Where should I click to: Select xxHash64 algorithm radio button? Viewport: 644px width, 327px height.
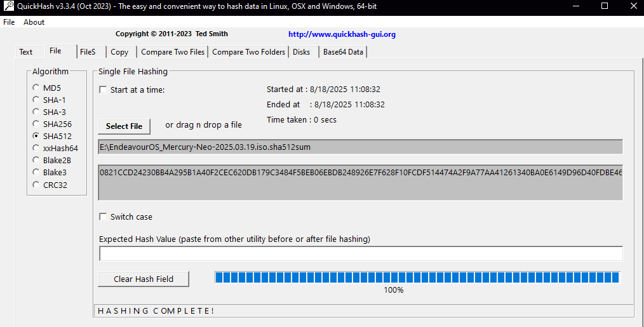[36, 148]
